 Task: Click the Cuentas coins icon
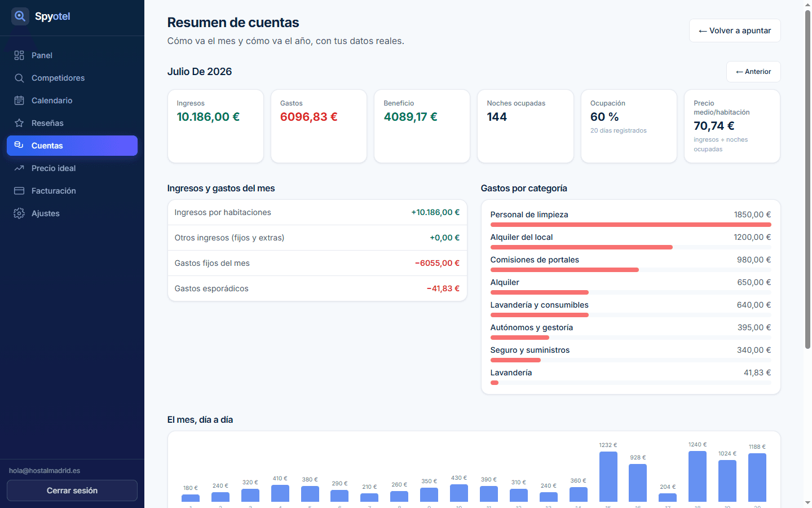click(19, 146)
